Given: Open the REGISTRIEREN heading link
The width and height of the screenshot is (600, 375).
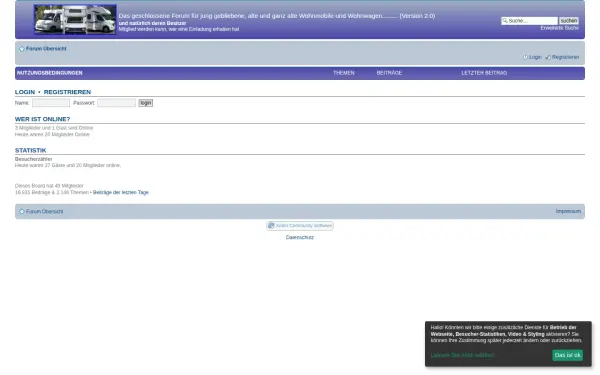Looking at the screenshot, I should tap(67, 92).
